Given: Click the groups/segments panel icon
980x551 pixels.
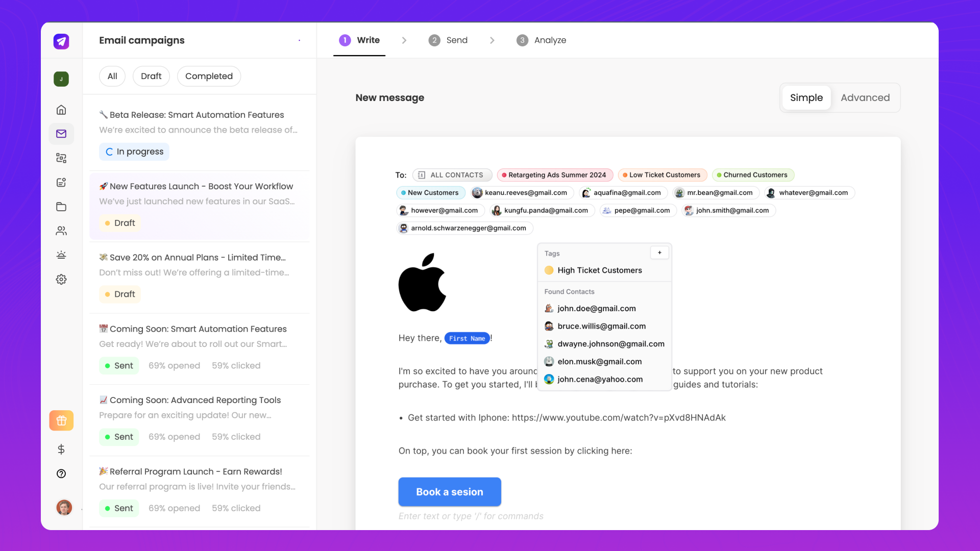Looking at the screenshot, I should (x=61, y=158).
